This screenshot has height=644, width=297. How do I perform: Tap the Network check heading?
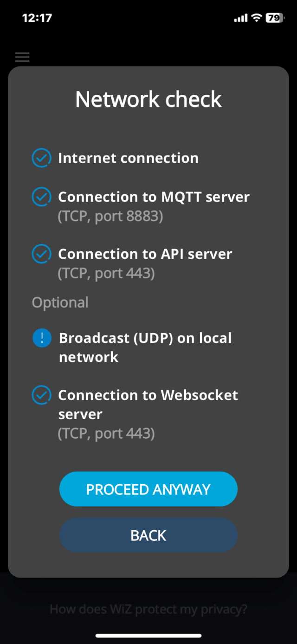coord(148,99)
